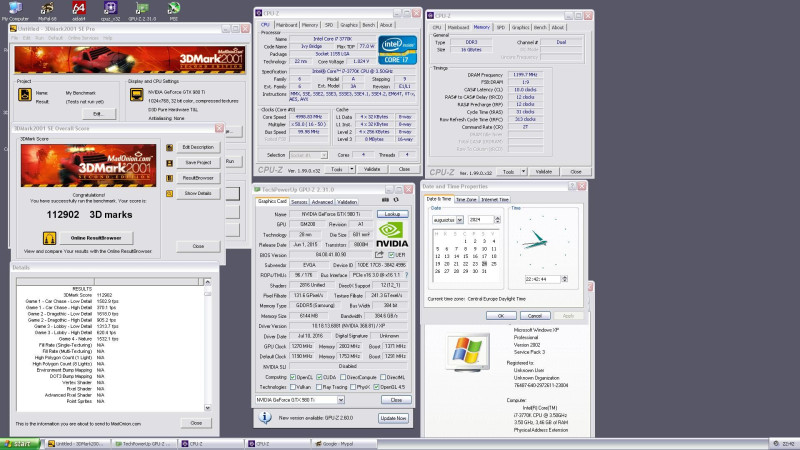The width and height of the screenshot is (800, 450).
Task: Click the Update Now button in GPU-Z
Action: click(393, 418)
